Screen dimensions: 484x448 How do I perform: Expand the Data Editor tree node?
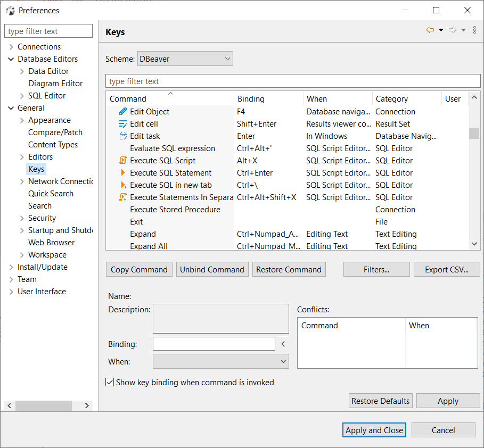[22, 71]
